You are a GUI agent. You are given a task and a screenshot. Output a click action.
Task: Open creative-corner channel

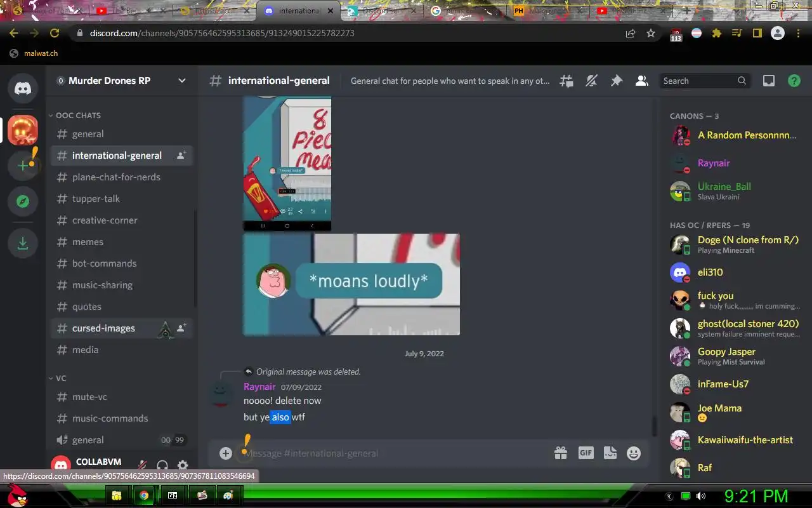pos(122,220)
